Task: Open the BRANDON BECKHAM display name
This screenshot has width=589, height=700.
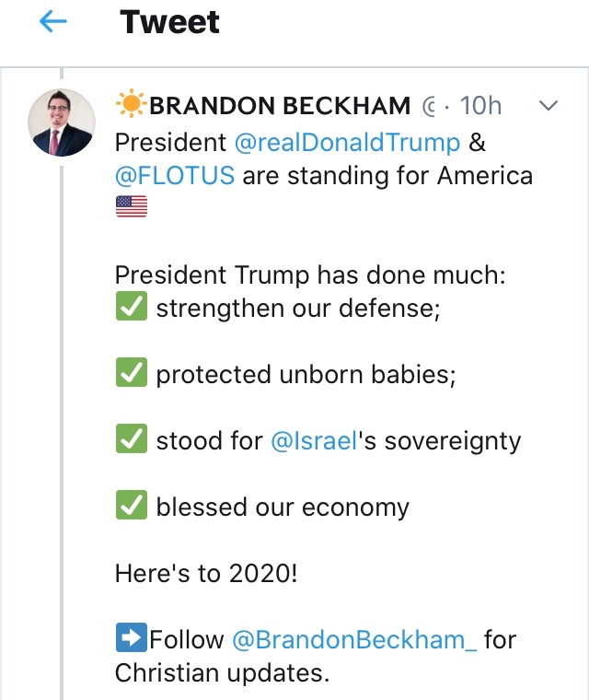Action: 280,106
